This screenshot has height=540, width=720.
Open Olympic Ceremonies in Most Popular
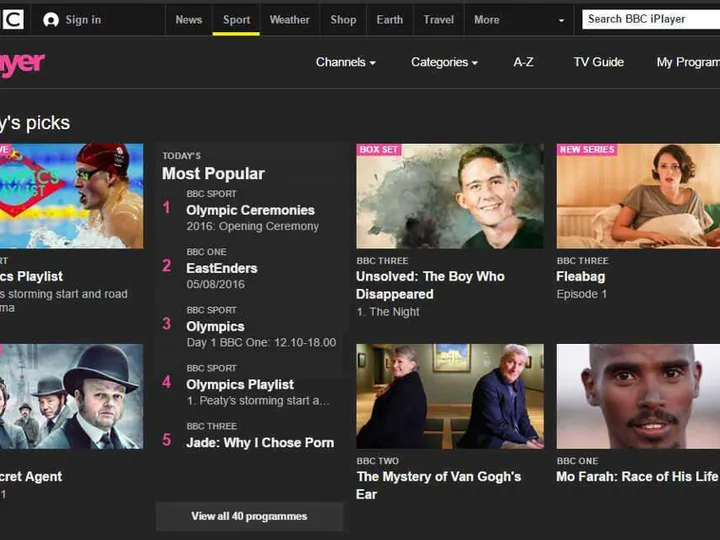(250, 210)
